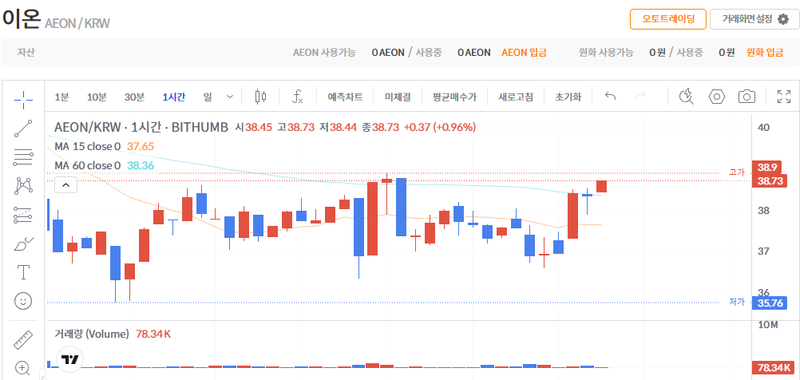Open the Fibonacci retracement tool

point(23,157)
